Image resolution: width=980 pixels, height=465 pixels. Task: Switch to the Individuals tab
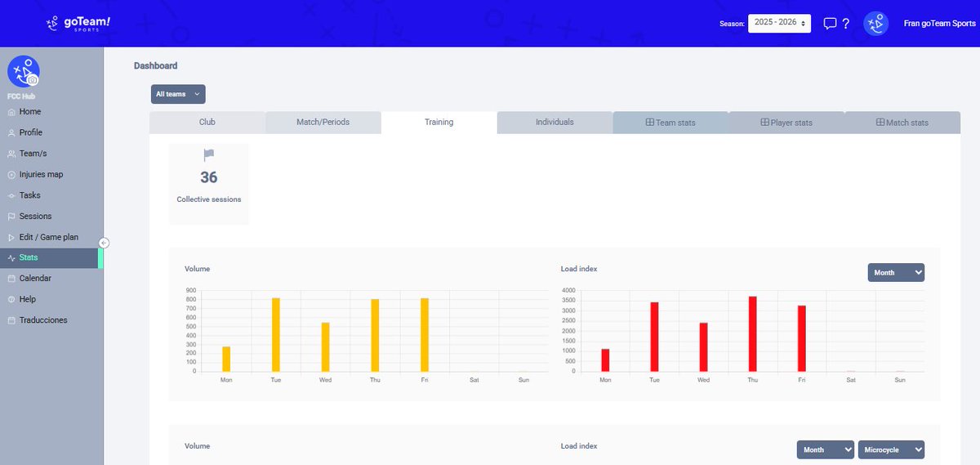(555, 123)
